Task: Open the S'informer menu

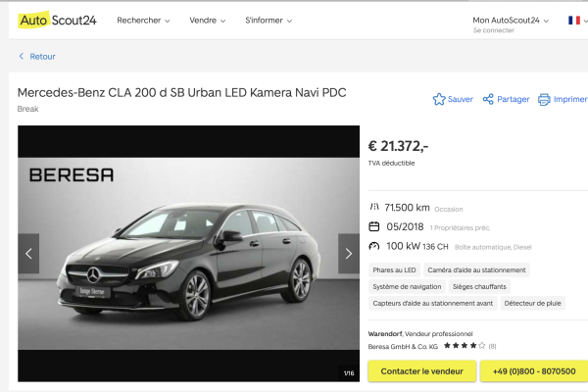Action: [269, 21]
